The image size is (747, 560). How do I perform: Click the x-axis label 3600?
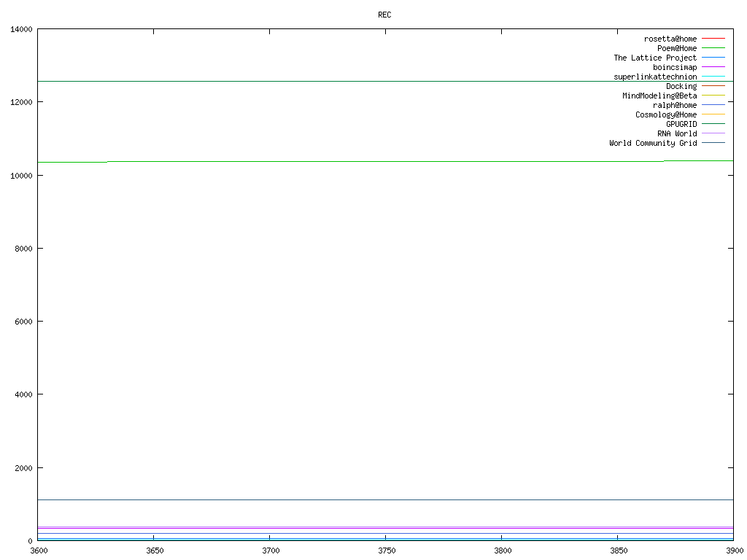coord(39,551)
